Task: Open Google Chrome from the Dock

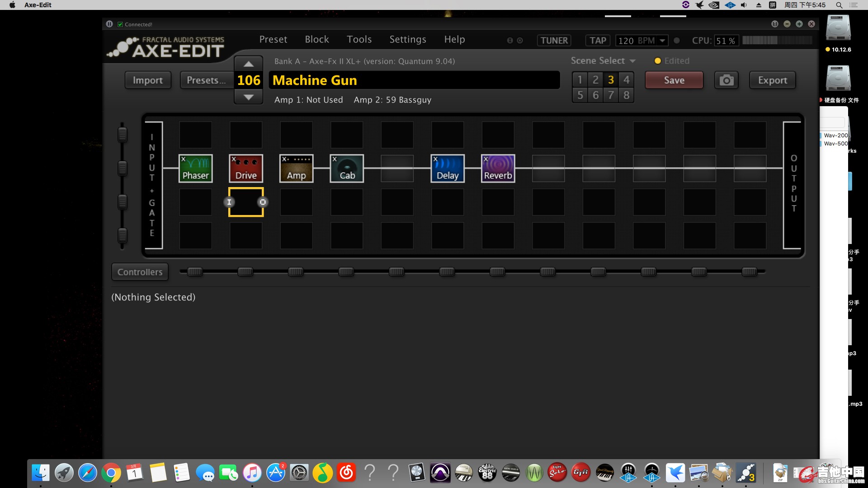Action: click(111, 473)
